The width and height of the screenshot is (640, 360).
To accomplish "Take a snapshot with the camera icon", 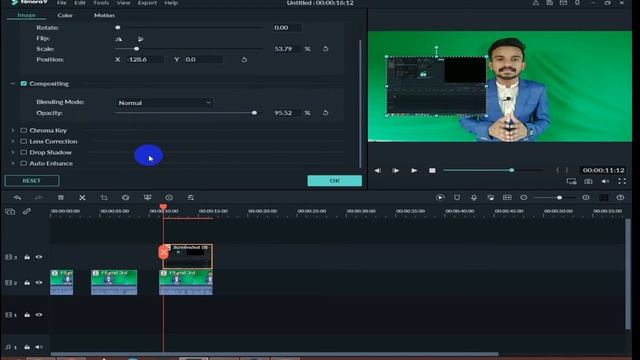I will tap(588, 181).
